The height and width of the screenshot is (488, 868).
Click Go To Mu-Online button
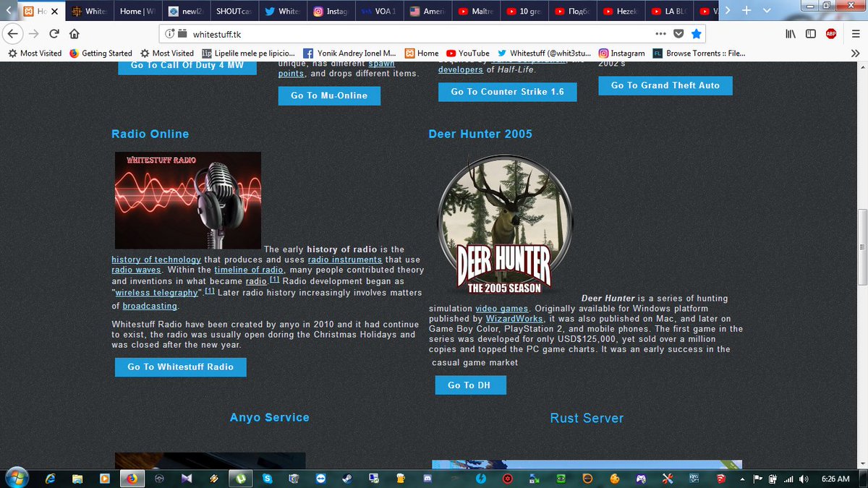click(x=329, y=95)
